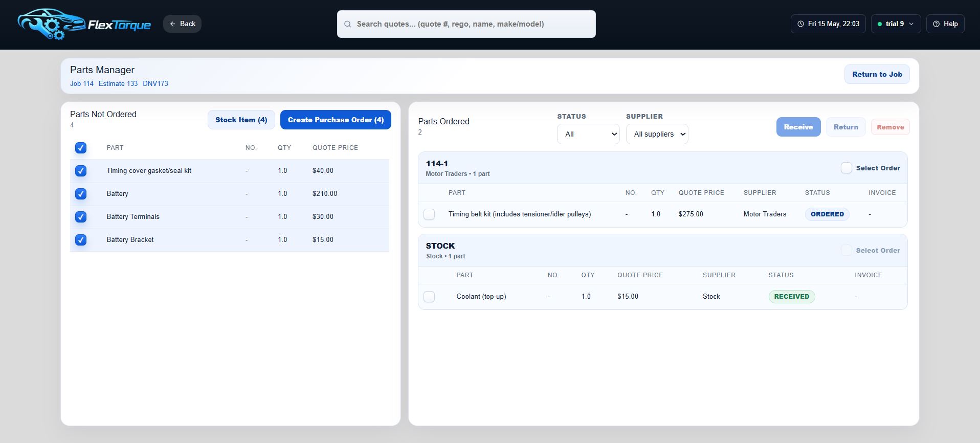
Task: Click the STOCK order heading
Action: [440, 246]
